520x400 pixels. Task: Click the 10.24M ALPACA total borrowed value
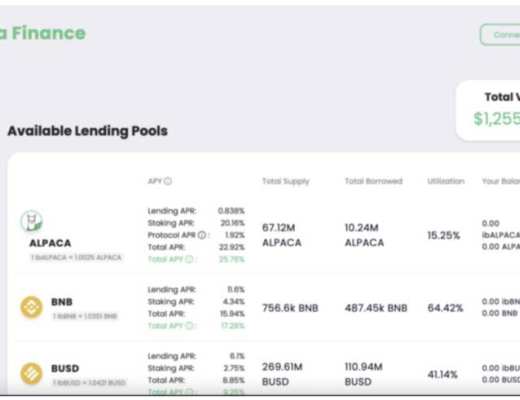coord(364,235)
